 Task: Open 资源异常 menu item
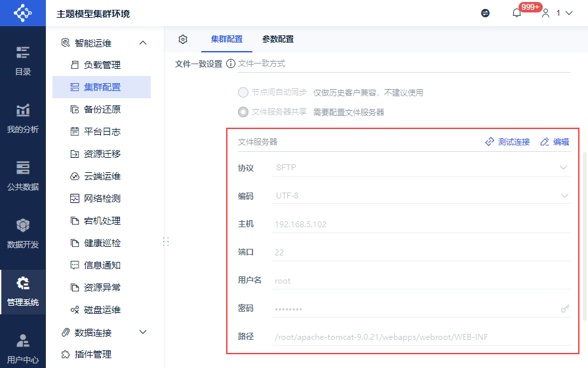click(102, 287)
